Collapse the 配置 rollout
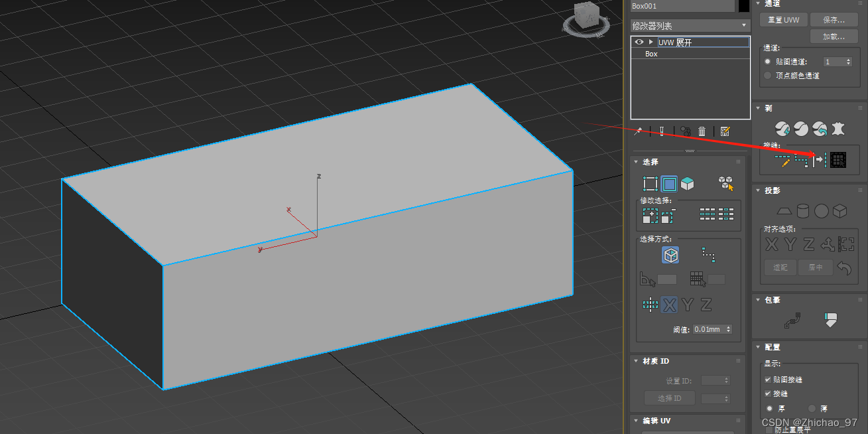 (759, 347)
